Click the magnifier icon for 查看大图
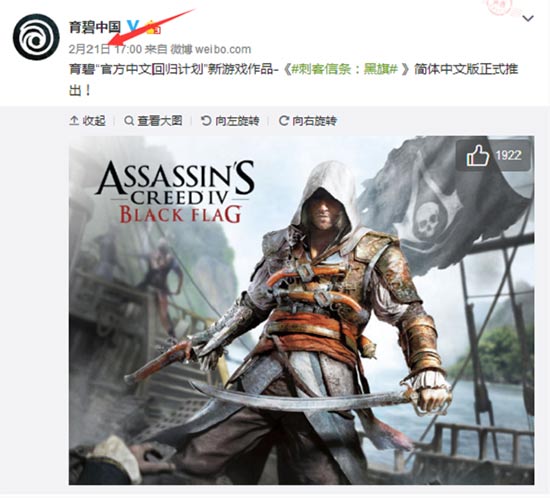This screenshot has height=498, width=550. (129, 121)
